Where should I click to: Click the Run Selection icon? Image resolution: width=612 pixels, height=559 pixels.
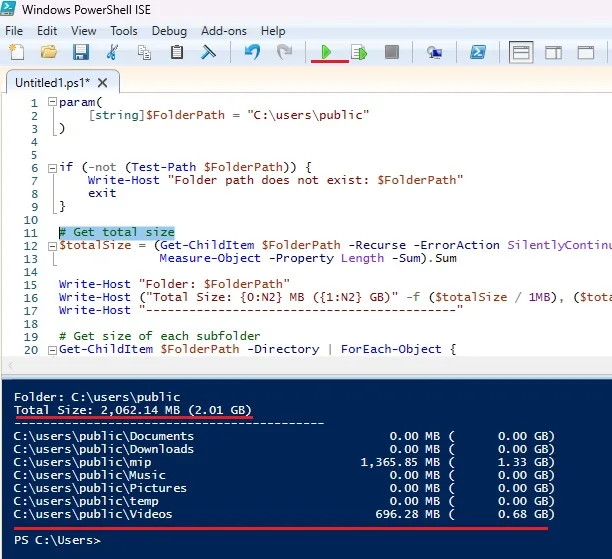pos(359,52)
